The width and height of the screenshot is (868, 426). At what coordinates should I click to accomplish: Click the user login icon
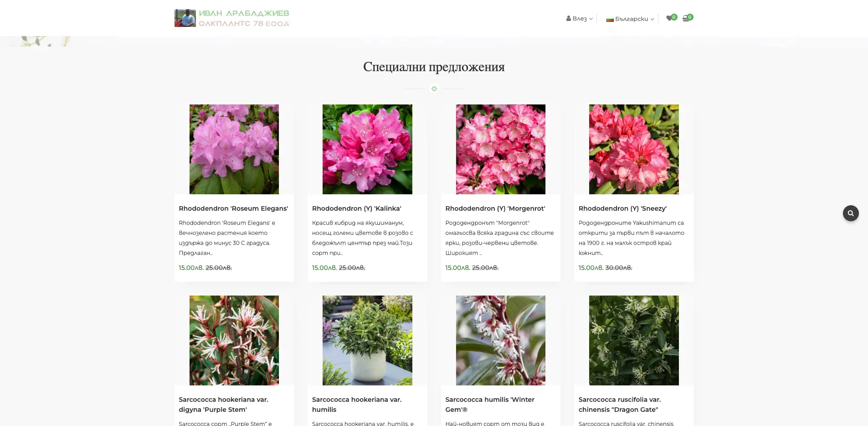(569, 19)
